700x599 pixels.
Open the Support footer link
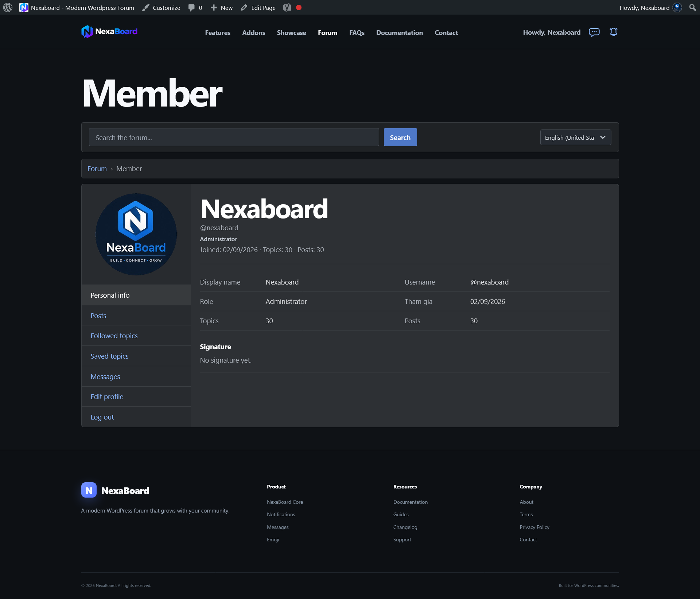pyautogui.click(x=402, y=540)
